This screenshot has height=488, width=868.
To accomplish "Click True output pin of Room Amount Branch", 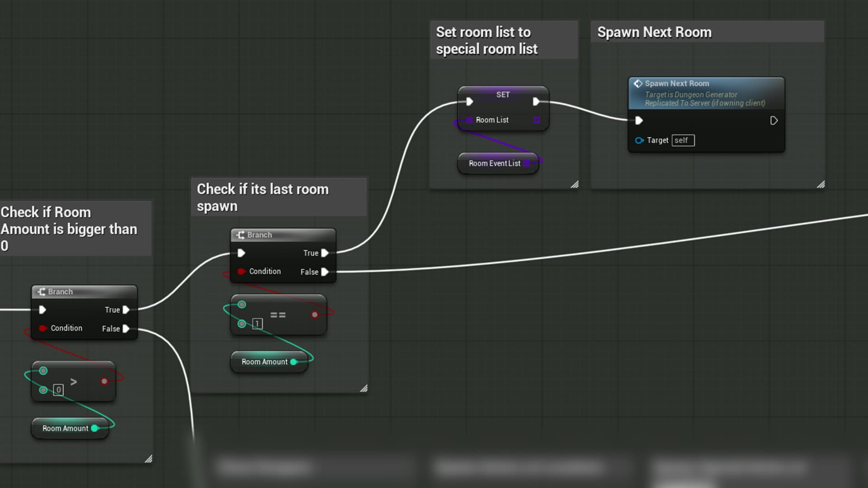I will click(126, 310).
